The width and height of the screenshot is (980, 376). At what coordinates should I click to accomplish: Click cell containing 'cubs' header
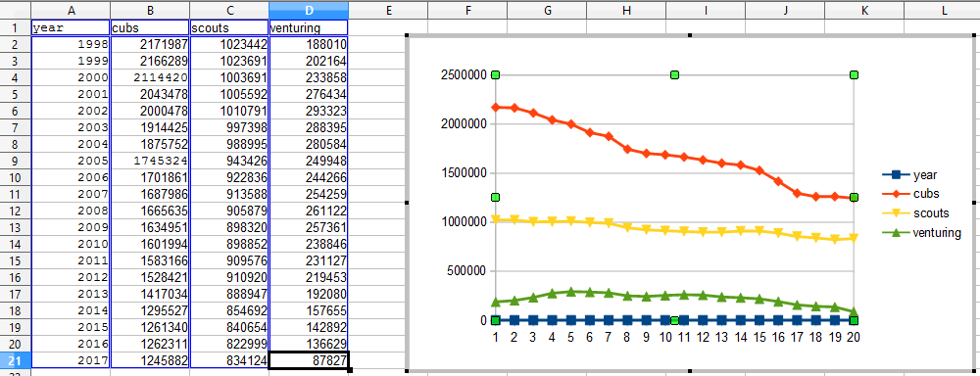(150, 28)
